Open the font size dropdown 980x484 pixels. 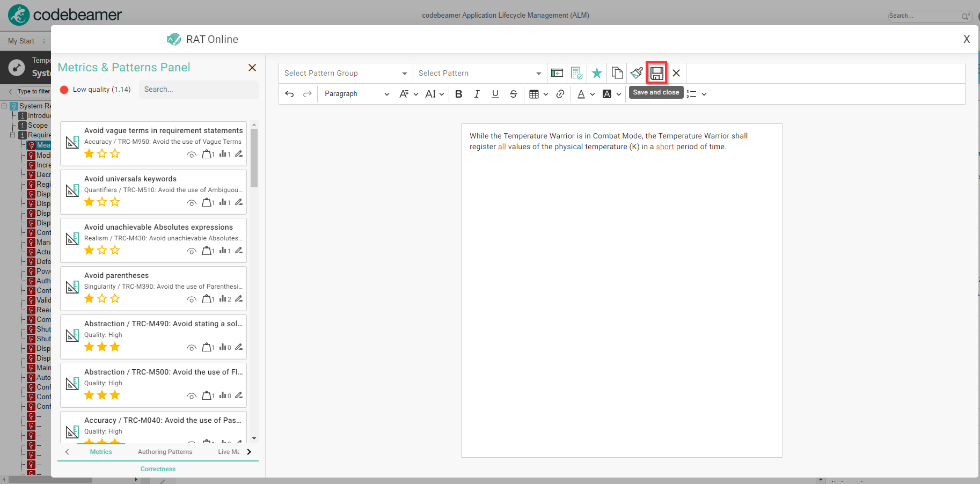point(408,94)
